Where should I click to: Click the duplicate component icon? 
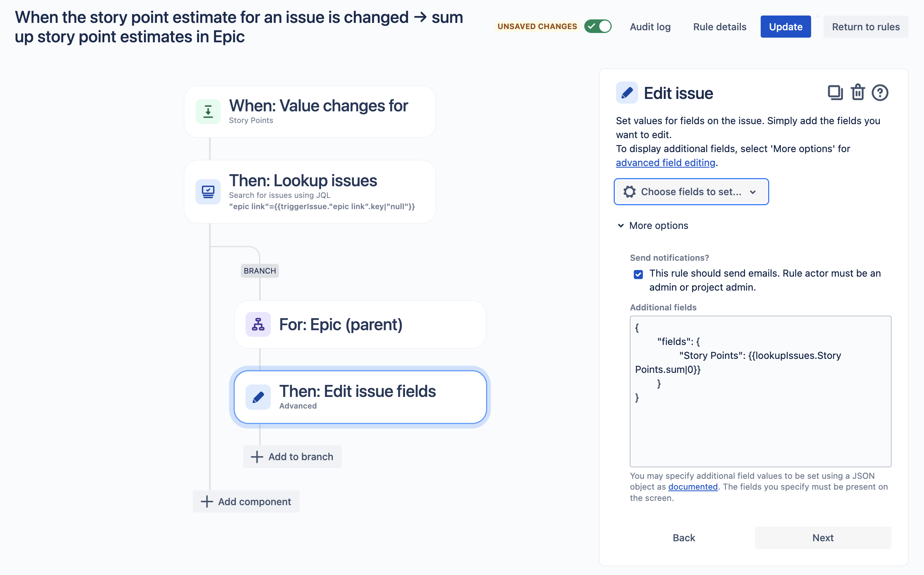click(x=835, y=93)
